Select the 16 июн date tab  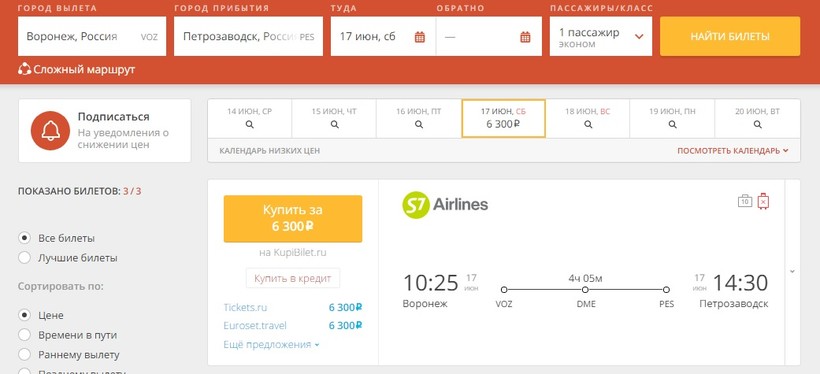418,119
